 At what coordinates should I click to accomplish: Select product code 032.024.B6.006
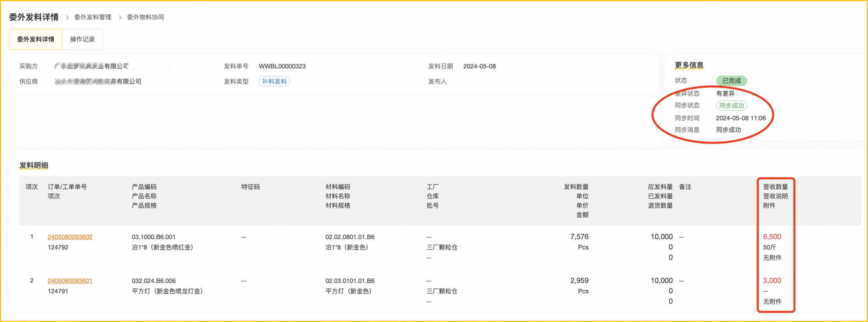[x=153, y=281]
